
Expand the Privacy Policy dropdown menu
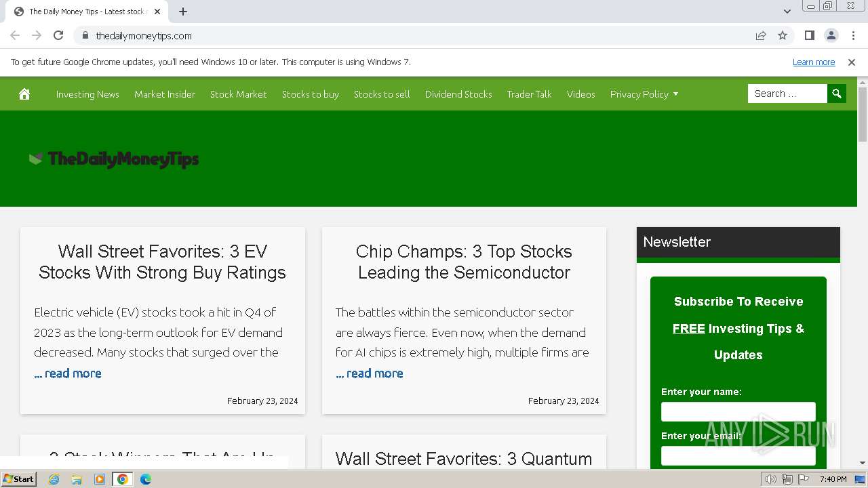point(644,94)
